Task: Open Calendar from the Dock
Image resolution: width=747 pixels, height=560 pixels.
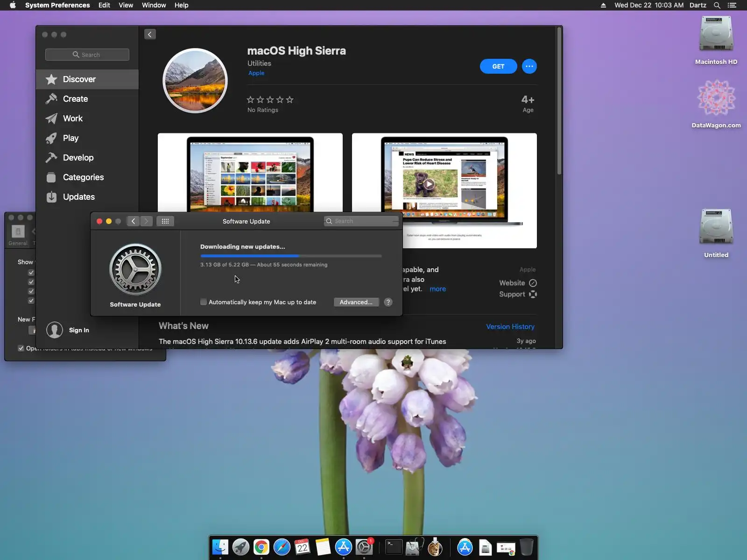Action: click(x=303, y=547)
